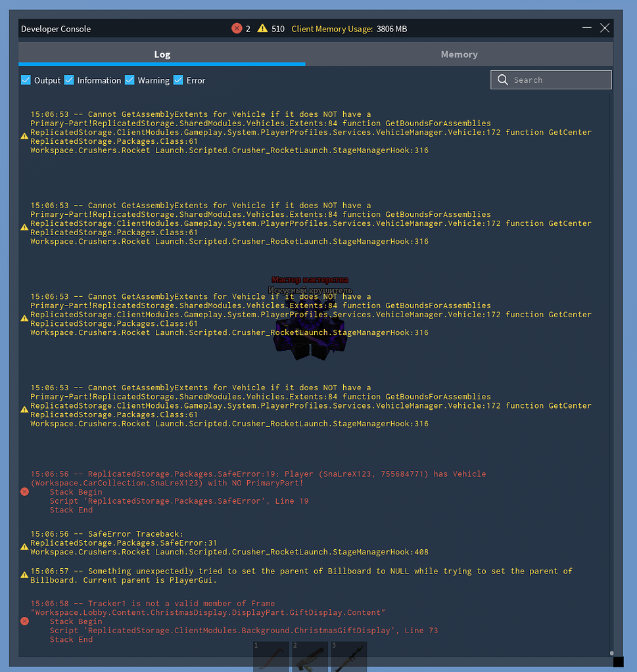
Task: Click the magnifier icon in the search bar
Action: point(502,79)
